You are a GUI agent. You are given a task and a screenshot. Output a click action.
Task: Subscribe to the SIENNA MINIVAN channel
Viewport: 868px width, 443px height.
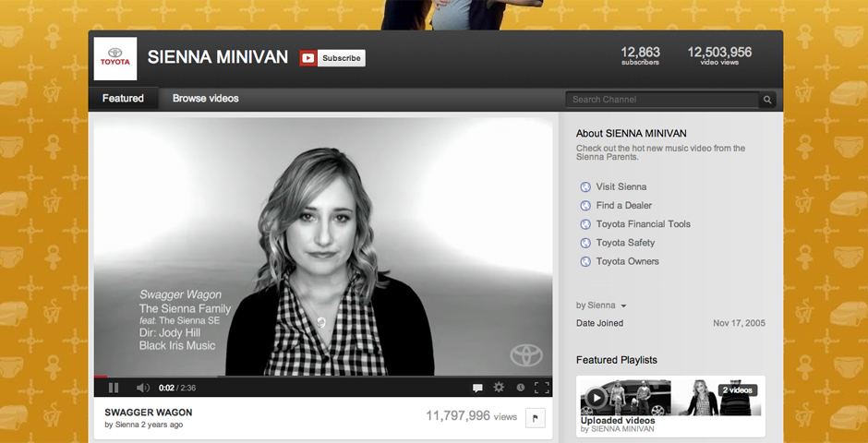[x=332, y=58]
